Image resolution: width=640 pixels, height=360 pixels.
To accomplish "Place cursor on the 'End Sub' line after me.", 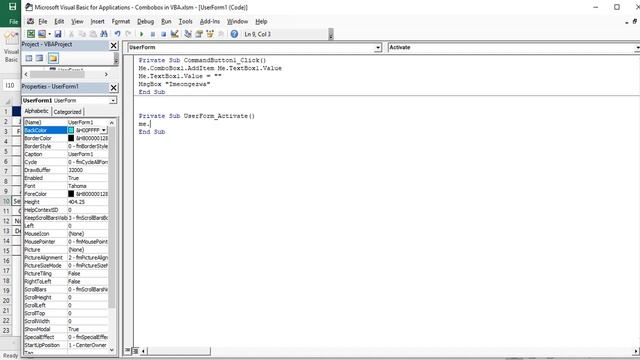I will [152, 132].
